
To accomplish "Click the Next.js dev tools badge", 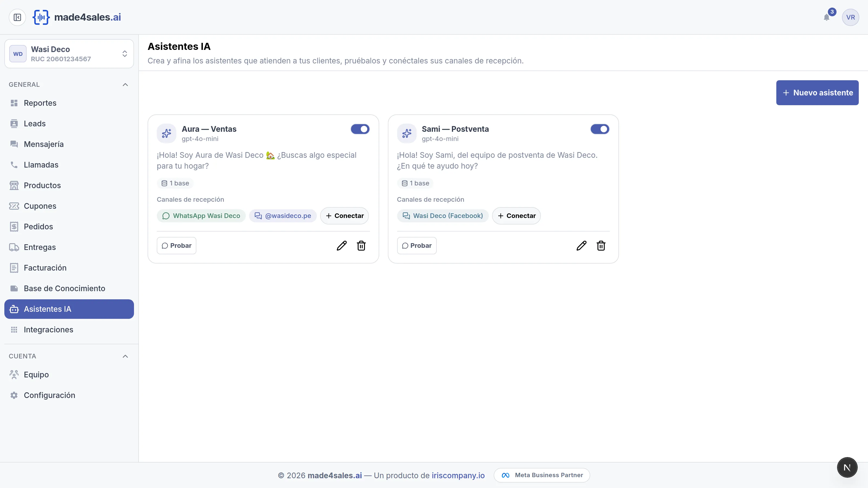I will [x=847, y=467].
